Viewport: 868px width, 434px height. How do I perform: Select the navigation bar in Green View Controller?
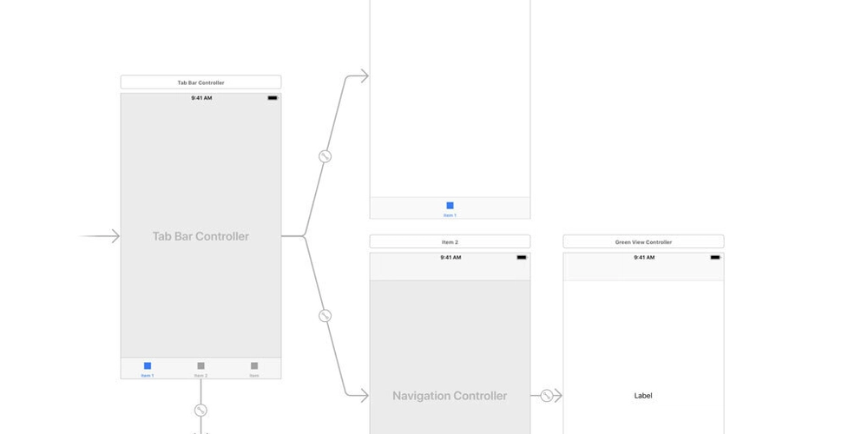[643, 271]
